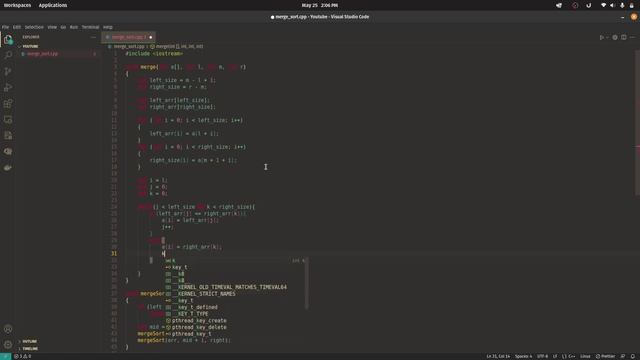Click the UTF-8 encoding status entry
Image resolution: width=640 pixels, height=360 pixels.
tap(542, 356)
